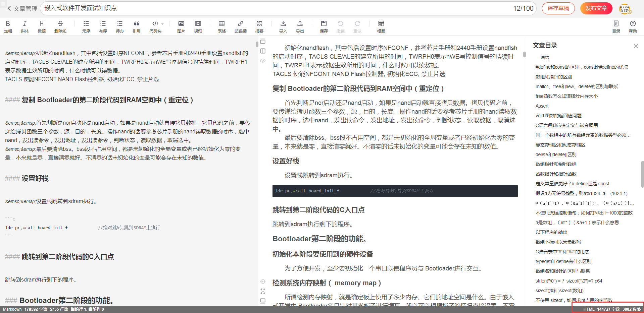Image resolution: width=644 pixels, height=313 pixels.
Task: Save the article (保存)
Action: [324, 26]
